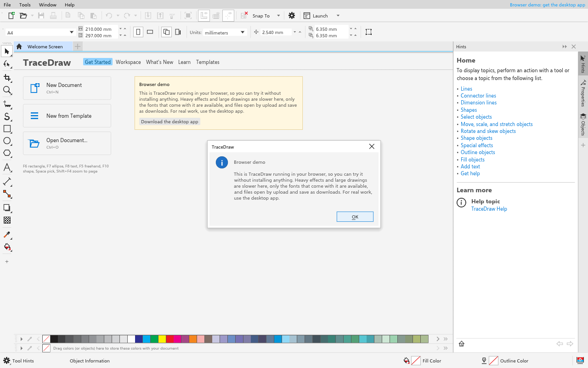
Task: Choose the Rectangle tool
Action: 7,129
